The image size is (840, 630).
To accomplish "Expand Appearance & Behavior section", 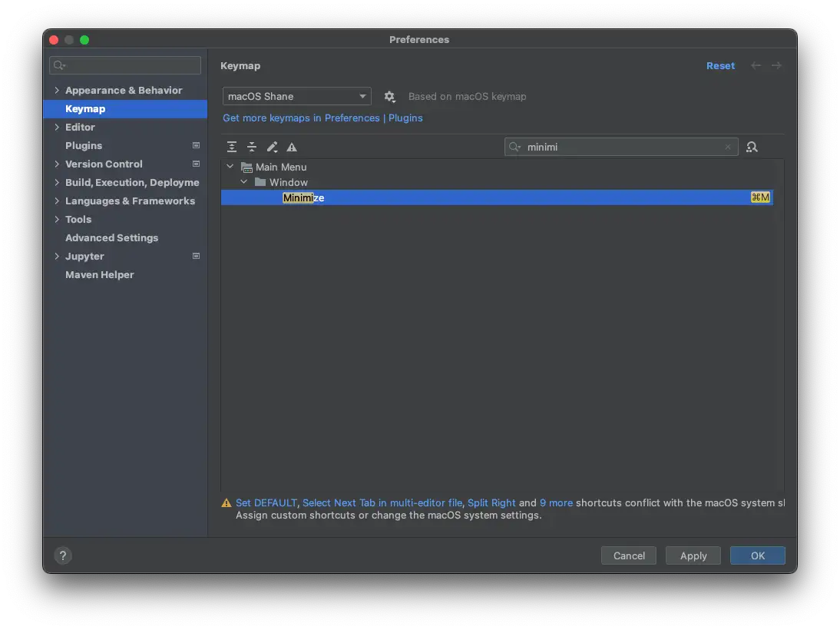I will click(57, 90).
